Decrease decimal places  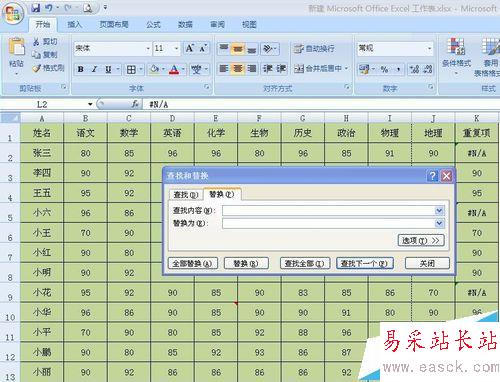coord(428,69)
